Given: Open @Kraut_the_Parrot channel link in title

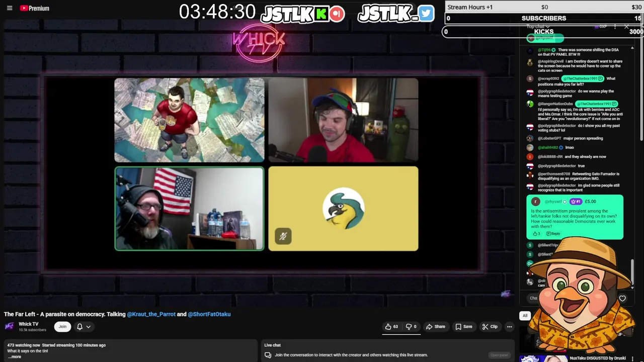Looking at the screenshot, I should (x=151, y=314).
